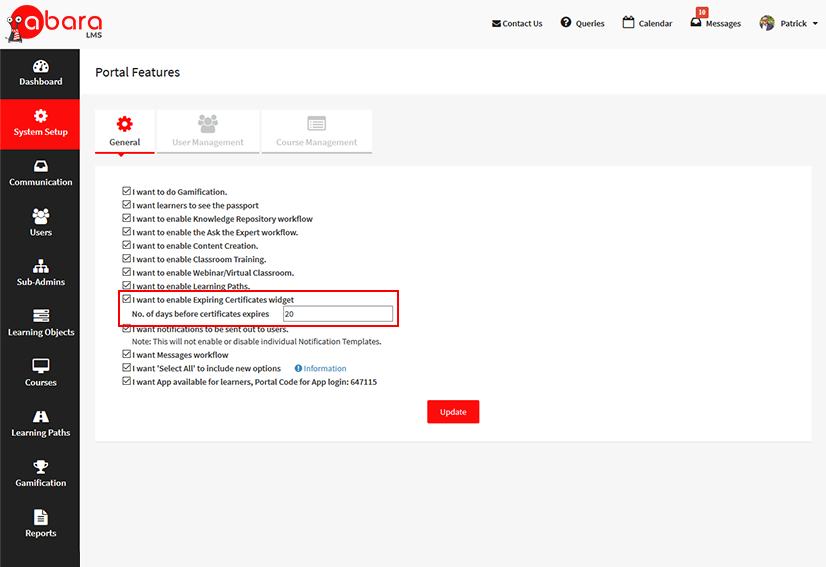Click the red gear icon on General tab
826x567 pixels.
(125, 124)
